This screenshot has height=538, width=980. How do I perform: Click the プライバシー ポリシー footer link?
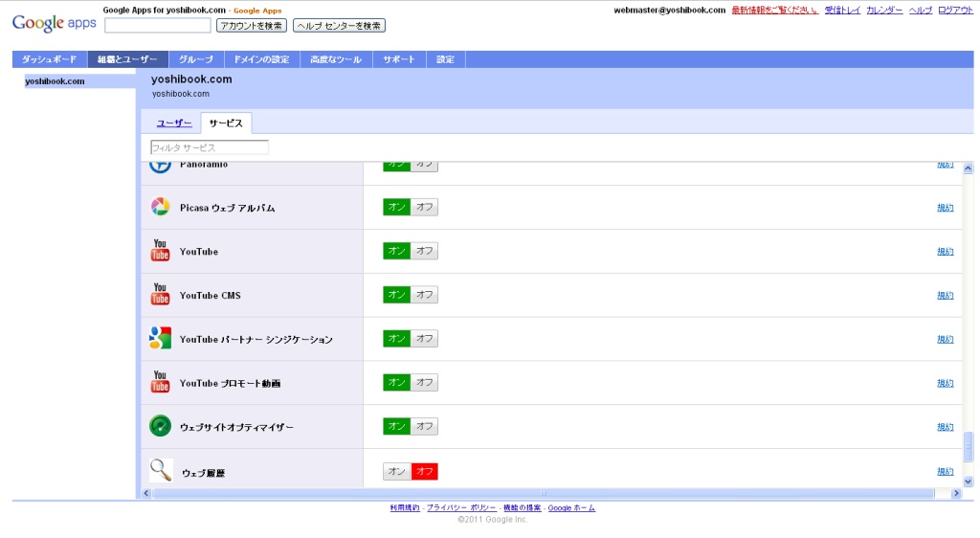coord(461,508)
